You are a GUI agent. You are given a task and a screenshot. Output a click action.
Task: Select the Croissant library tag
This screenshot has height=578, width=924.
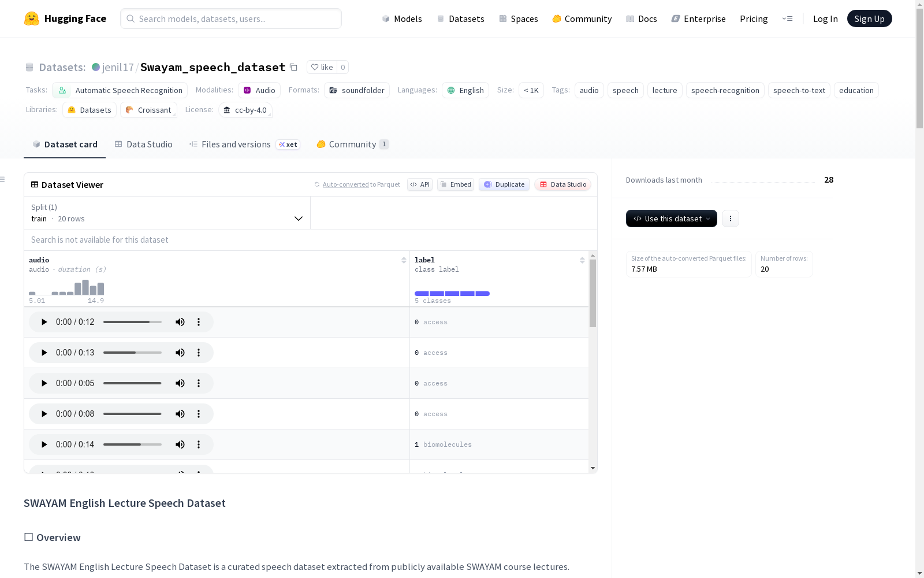point(148,110)
